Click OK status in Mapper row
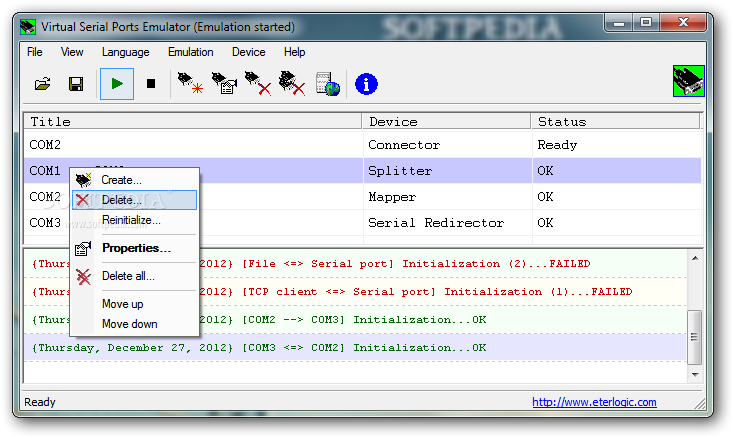This screenshot has height=438, width=734. click(x=545, y=197)
